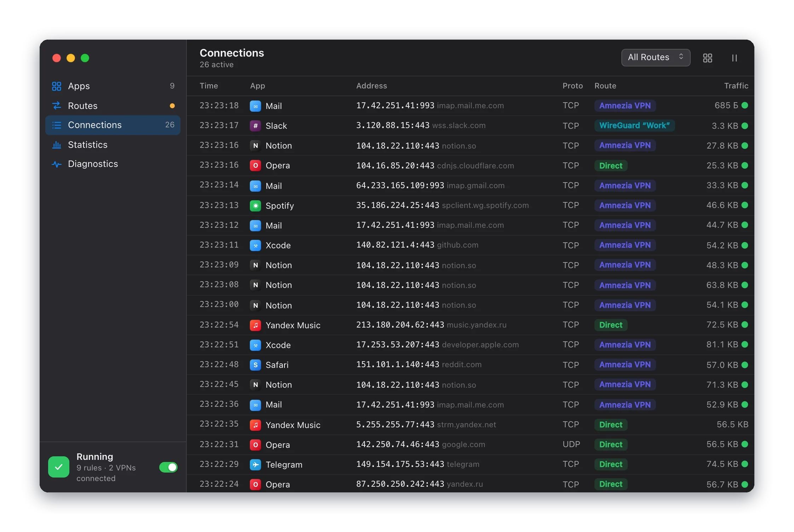Click the developer.apple.com address
The height and width of the screenshot is (532, 794).
pyautogui.click(x=437, y=345)
